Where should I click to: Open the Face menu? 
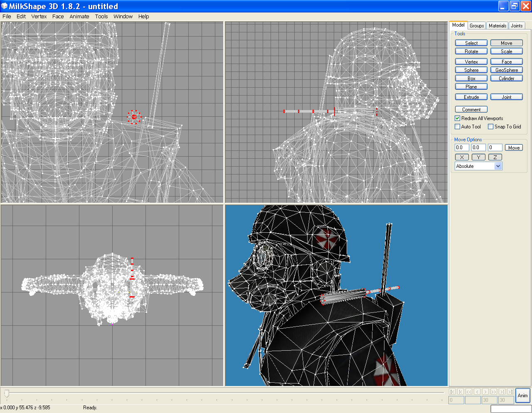click(x=58, y=17)
